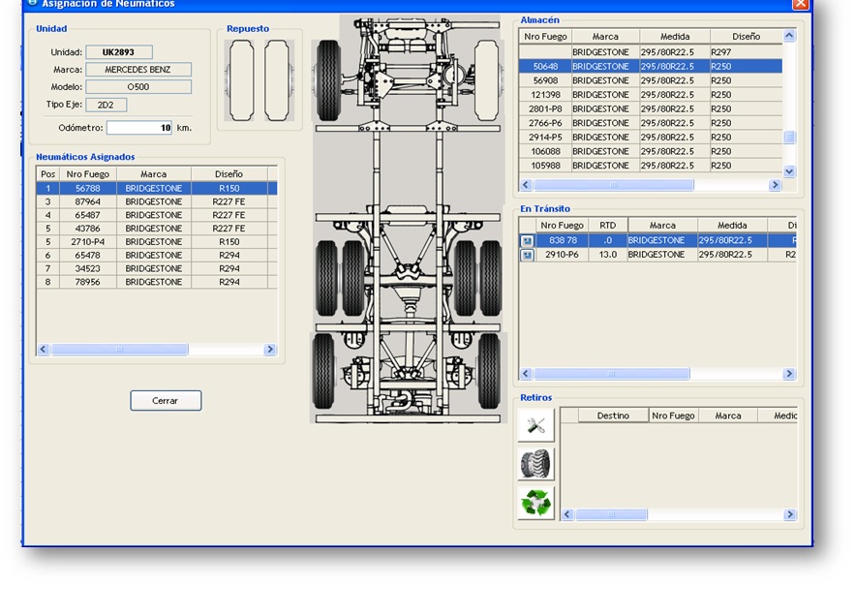Select the front left tire on the chassis
This screenshot has height=616, width=855.
click(x=329, y=79)
